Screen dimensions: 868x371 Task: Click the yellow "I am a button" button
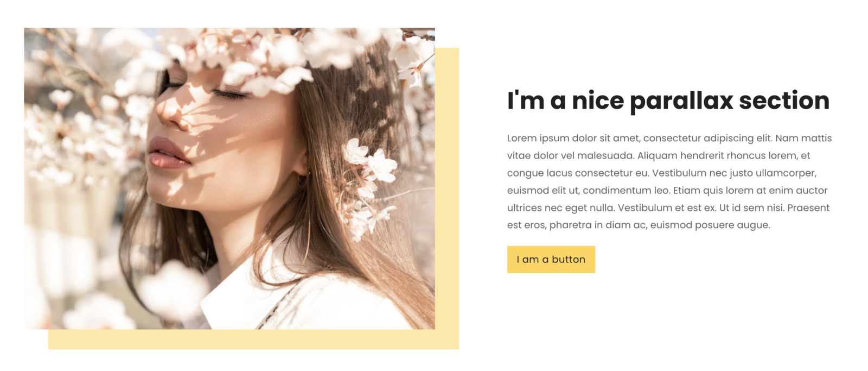[551, 260]
